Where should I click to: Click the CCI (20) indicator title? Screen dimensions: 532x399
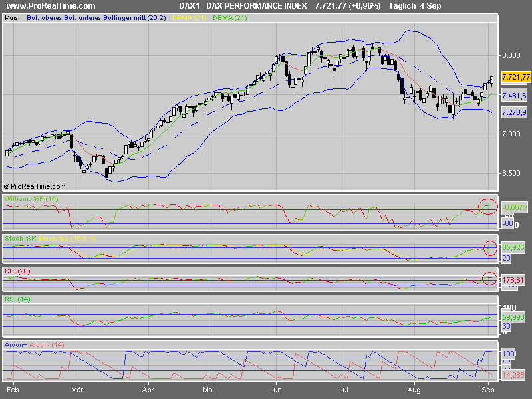click(x=17, y=271)
